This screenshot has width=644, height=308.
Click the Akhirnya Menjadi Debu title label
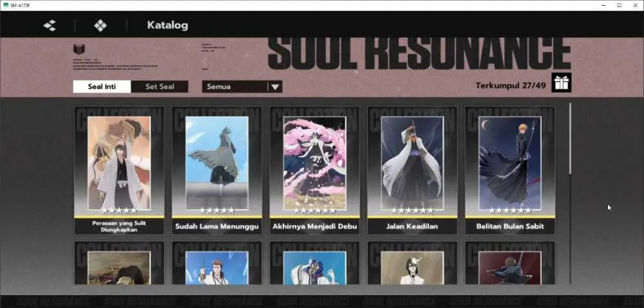coord(315,226)
